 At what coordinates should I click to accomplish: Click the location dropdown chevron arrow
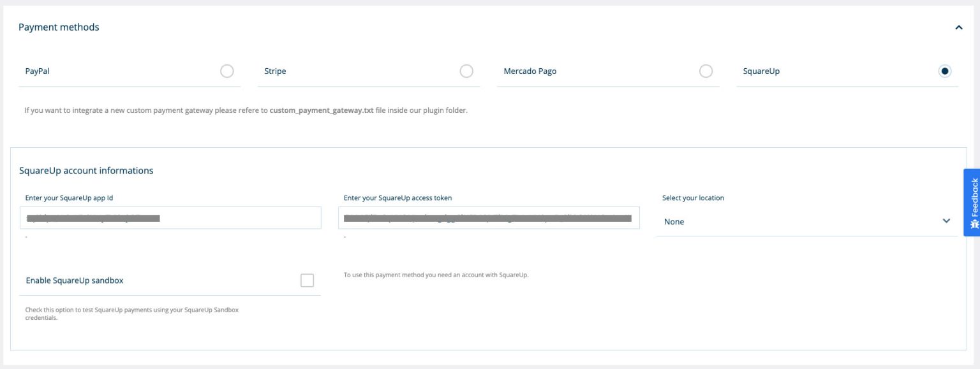coord(946,221)
